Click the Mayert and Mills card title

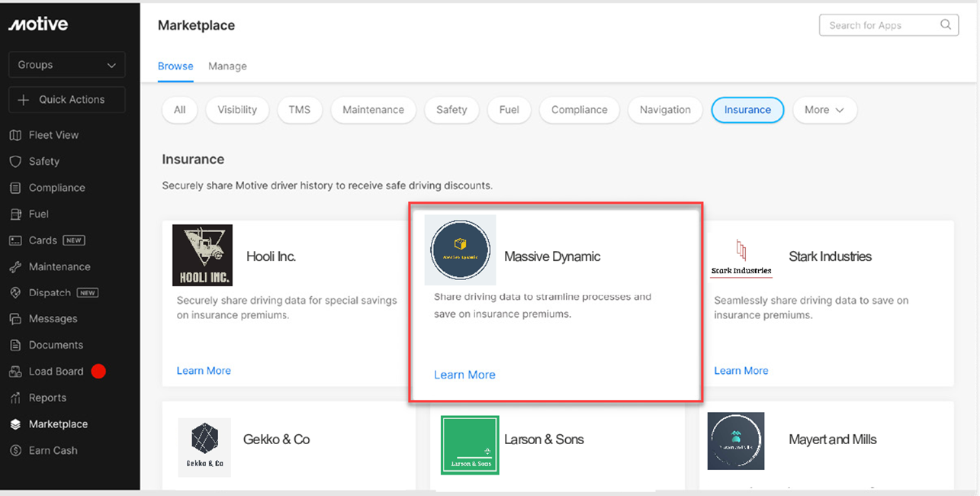tap(833, 440)
